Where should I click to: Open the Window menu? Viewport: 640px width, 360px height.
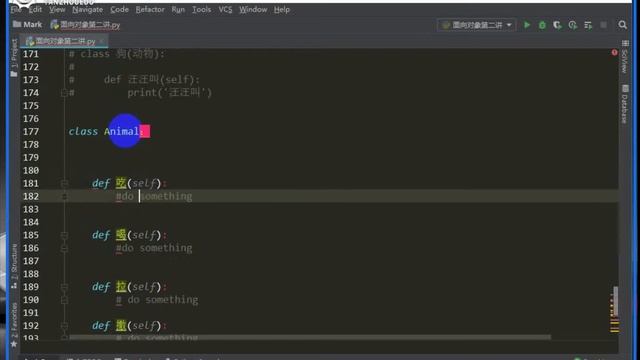pos(253,9)
